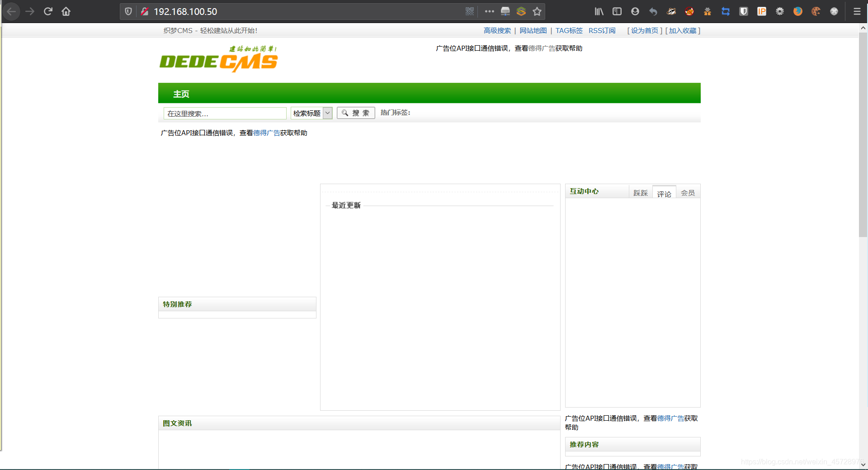Open the Bitwarden shield extension icon

coord(744,11)
